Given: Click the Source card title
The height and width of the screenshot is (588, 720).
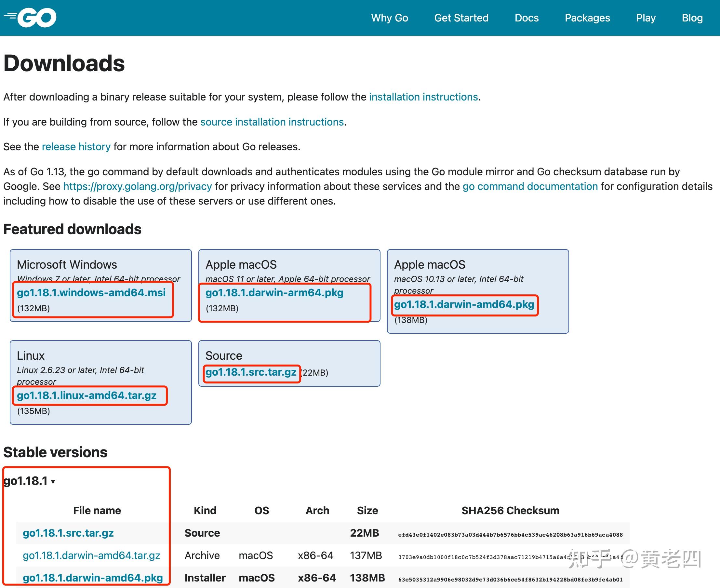Looking at the screenshot, I should pos(224,356).
